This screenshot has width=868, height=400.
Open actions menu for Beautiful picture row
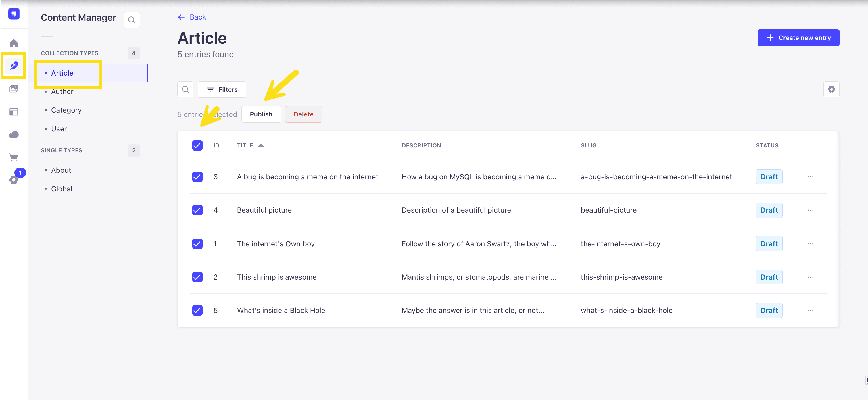pyautogui.click(x=811, y=210)
